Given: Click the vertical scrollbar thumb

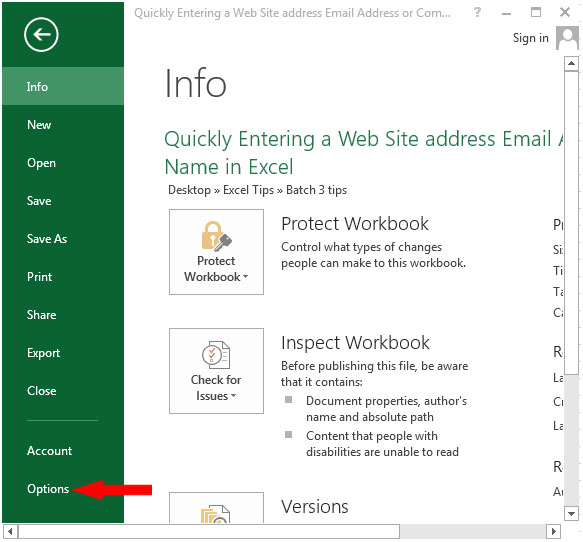Looking at the screenshot, I should click(x=571, y=223).
